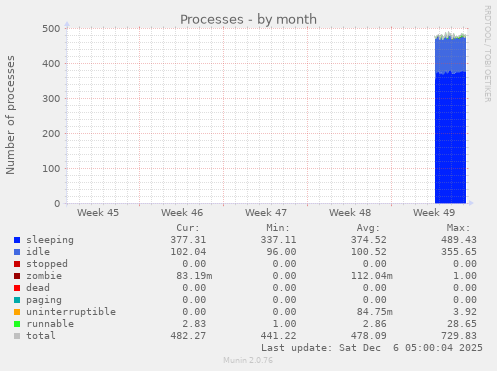Click total average value 478.09
497x371 pixels.
coord(369,336)
